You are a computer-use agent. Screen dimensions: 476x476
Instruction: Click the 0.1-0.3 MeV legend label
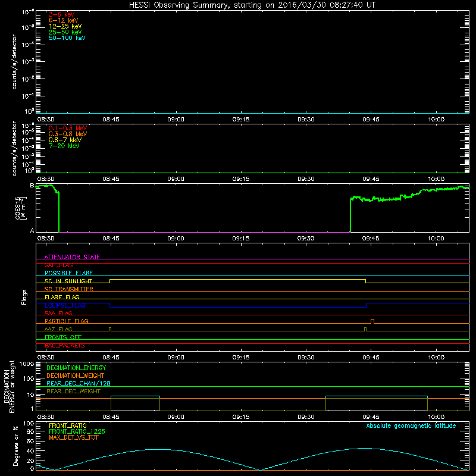coord(68,128)
